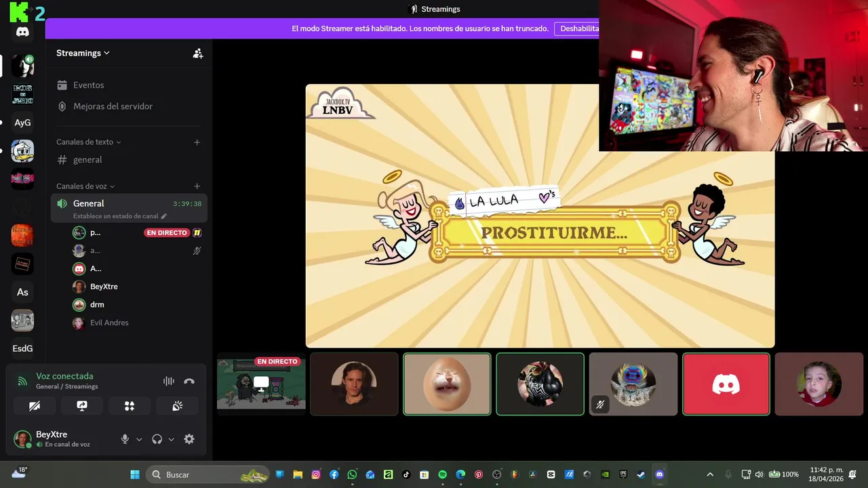Image resolution: width=868 pixels, height=488 pixels.
Task: Open Discord direct messages home icon
Action: 22,31
